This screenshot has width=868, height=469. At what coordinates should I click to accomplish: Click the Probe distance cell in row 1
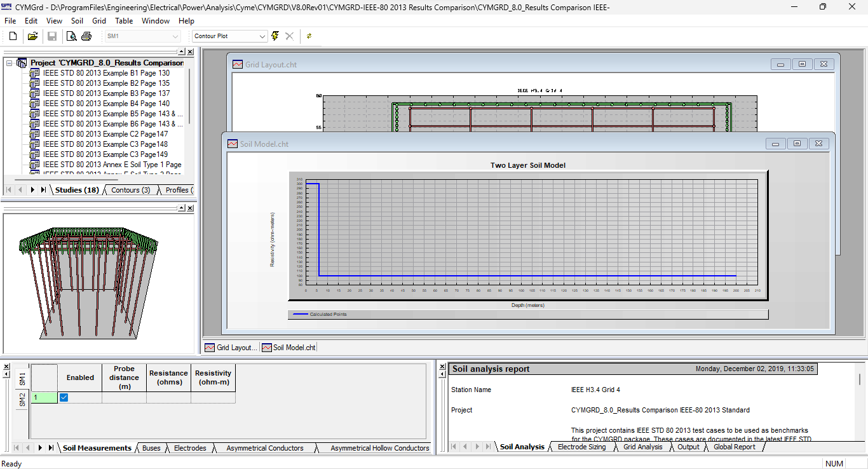point(124,398)
